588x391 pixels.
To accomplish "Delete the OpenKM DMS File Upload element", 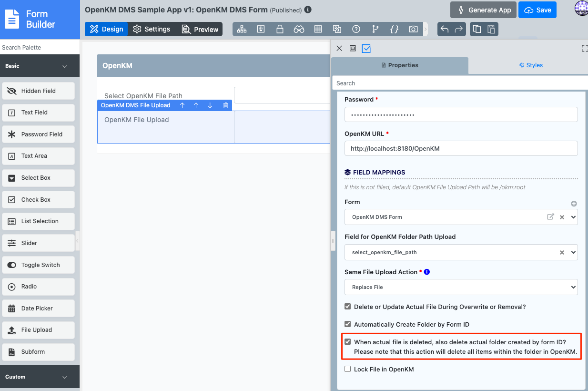I will tap(226, 105).
